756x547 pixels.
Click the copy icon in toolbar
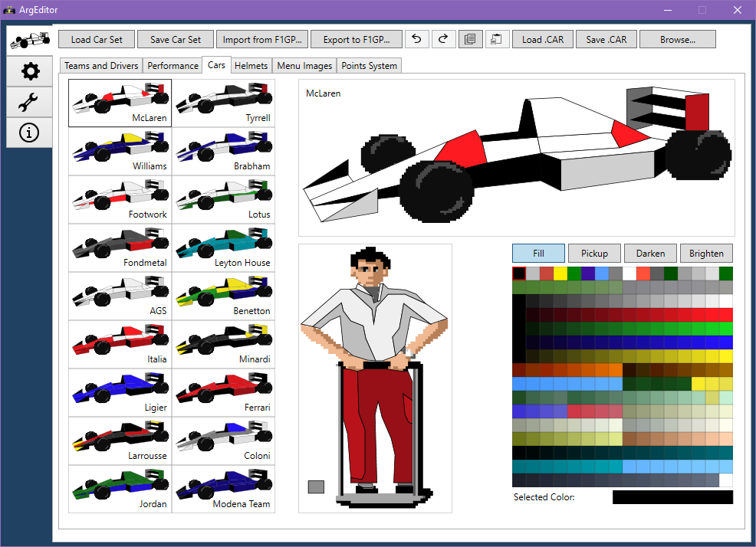click(x=470, y=40)
